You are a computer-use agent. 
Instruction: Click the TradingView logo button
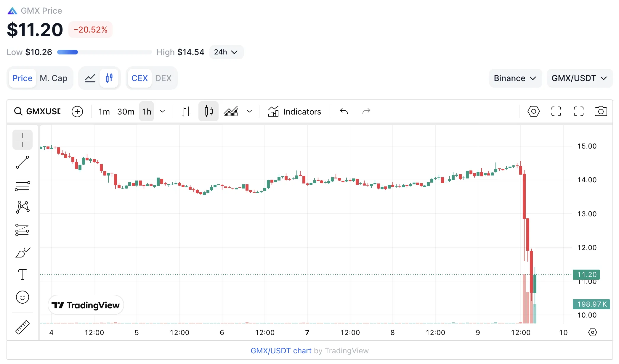[86, 305]
